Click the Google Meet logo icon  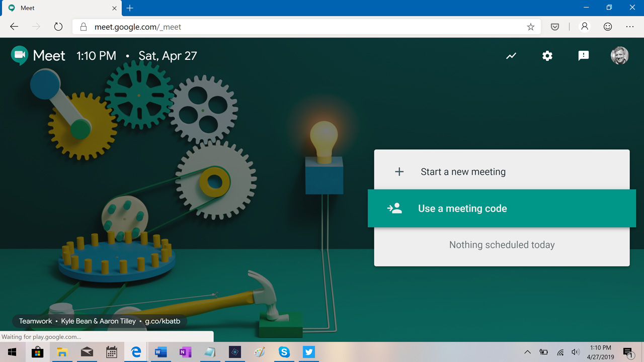coord(19,55)
